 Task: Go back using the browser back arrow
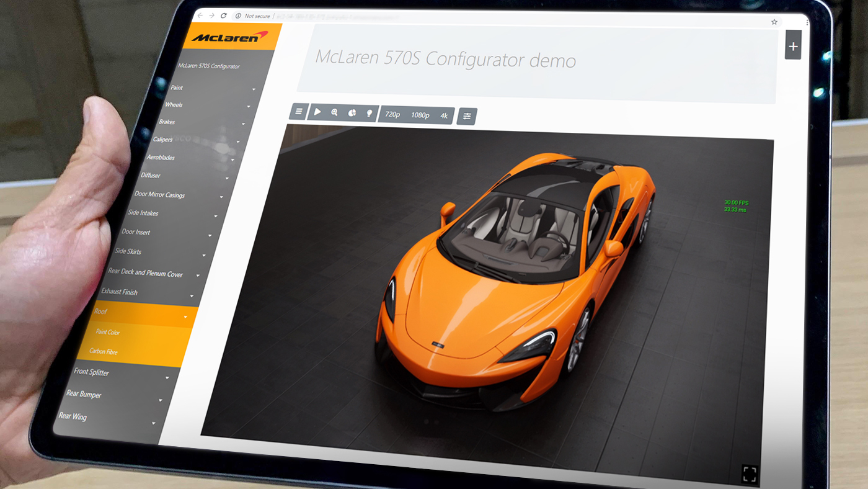[200, 14]
